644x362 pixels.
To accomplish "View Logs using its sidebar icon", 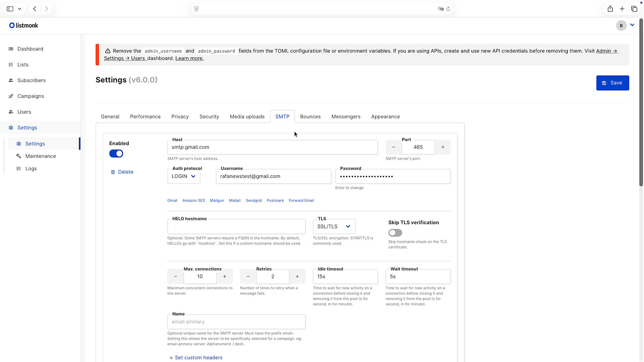I will click(19, 168).
